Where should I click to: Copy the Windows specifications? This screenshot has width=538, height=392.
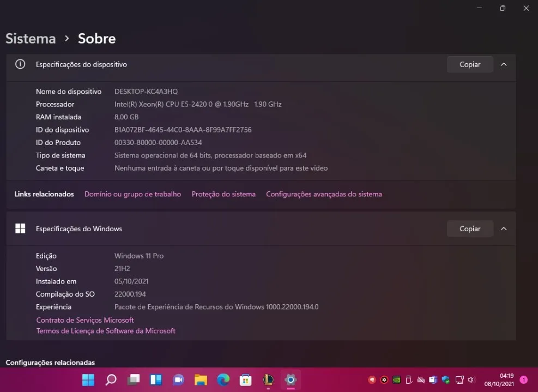(470, 228)
